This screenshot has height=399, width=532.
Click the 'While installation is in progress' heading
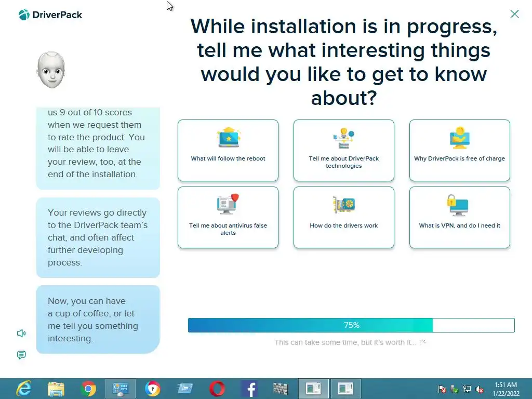coord(344,62)
